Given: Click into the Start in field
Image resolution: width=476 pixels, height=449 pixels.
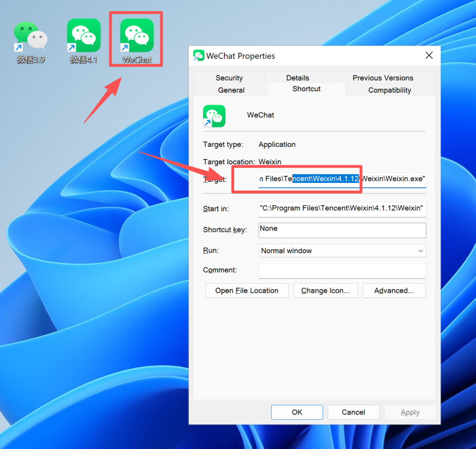Looking at the screenshot, I should [342, 209].
